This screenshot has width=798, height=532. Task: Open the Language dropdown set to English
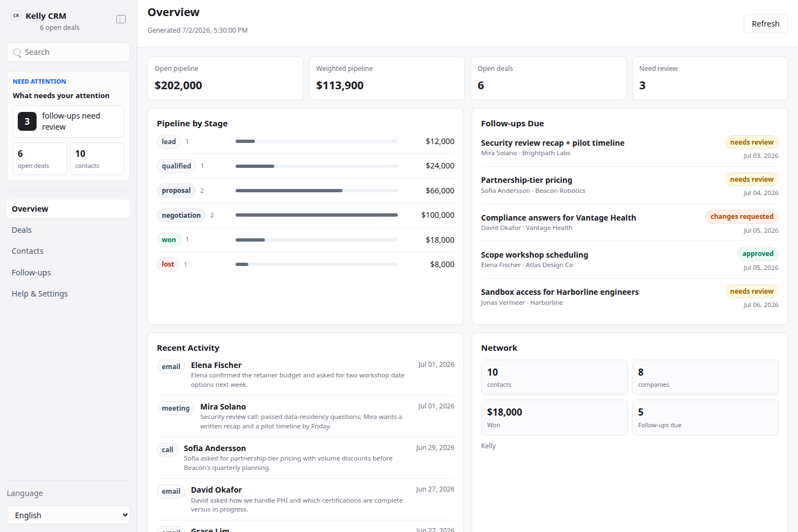68,515
